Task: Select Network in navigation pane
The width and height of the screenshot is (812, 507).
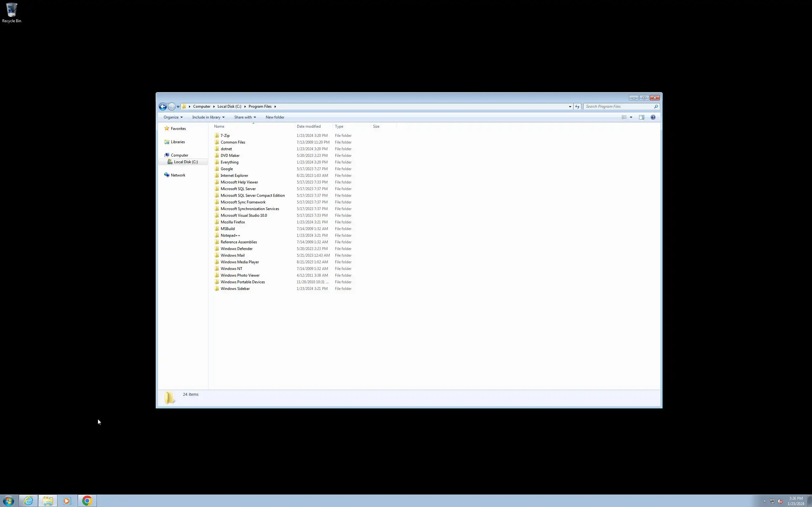Action: click(x=178, y=175)
